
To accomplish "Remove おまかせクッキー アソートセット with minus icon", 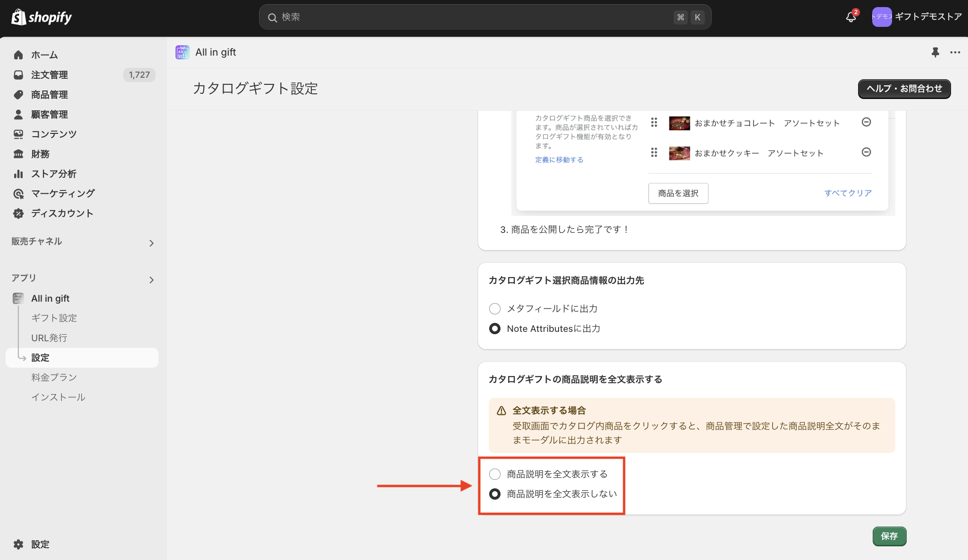I will [866, 152].
